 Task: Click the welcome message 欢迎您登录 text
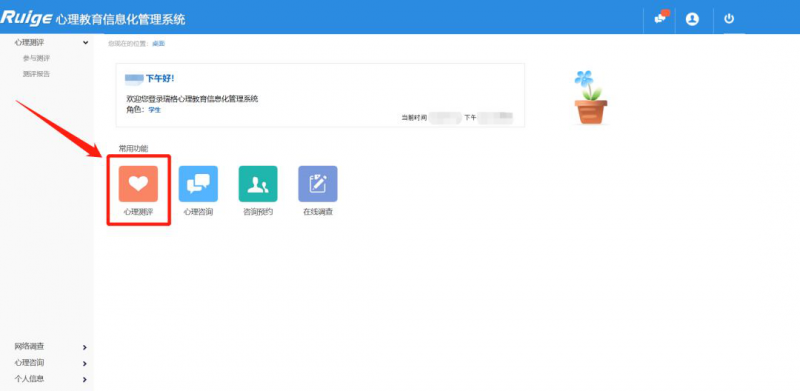click(192, 99)
